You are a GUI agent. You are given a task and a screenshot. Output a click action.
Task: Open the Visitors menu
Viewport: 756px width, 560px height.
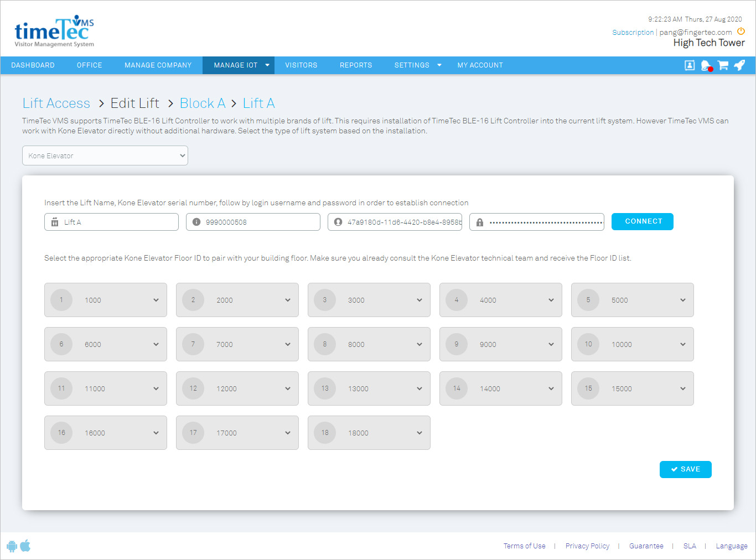(x=301, y=65)
